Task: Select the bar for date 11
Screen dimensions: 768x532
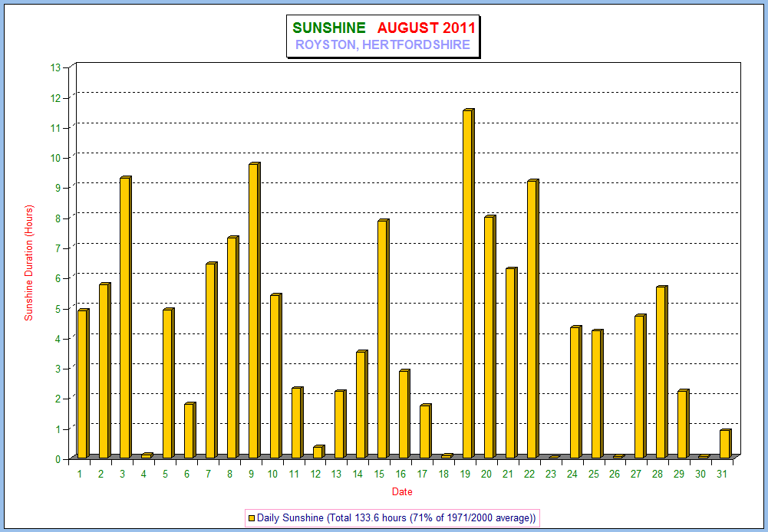Action: (298, 422)
